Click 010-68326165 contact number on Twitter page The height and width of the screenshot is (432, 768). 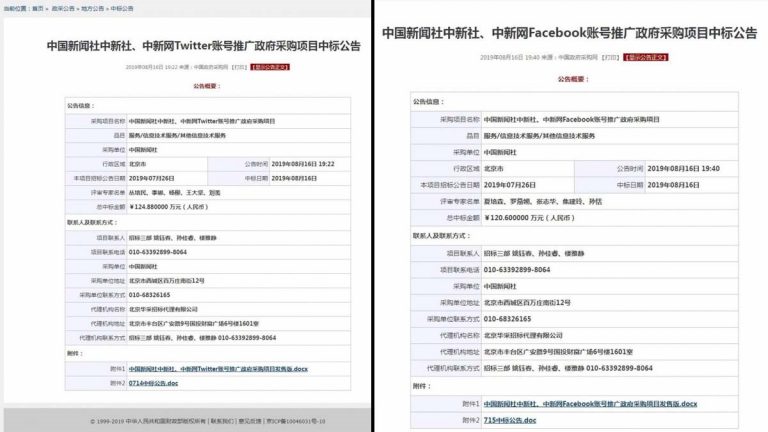tap(149, 295)
